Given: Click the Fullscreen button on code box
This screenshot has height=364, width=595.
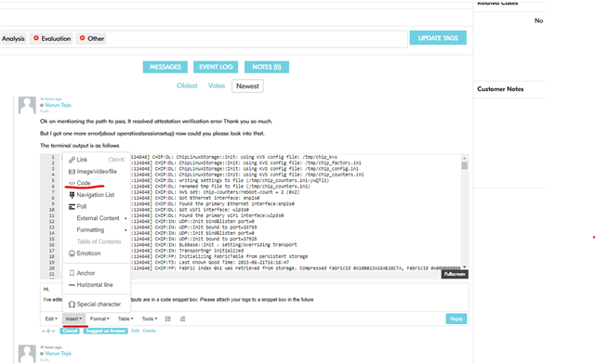Looking at the screenshot, I should (455, 274).
